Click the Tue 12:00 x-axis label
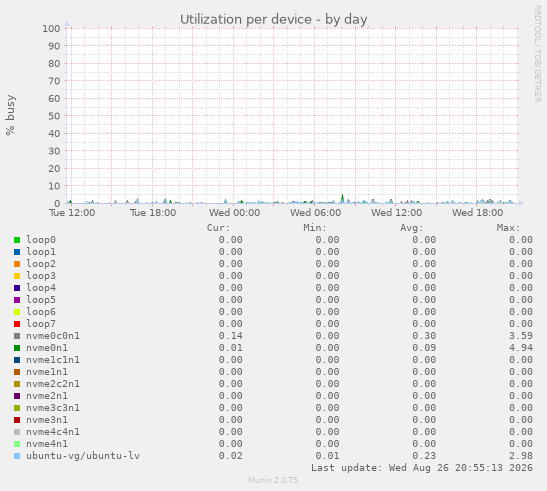 click(x=72, y=213)
